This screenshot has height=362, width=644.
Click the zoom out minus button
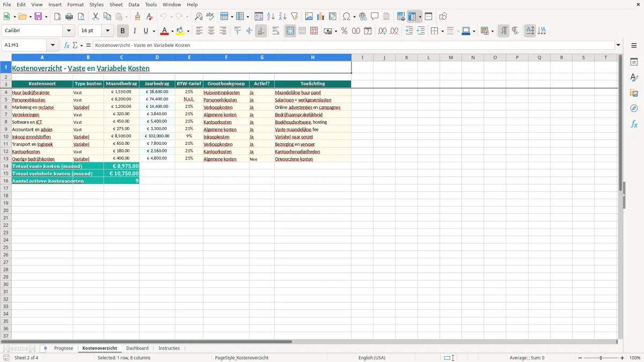pos(580,358)
